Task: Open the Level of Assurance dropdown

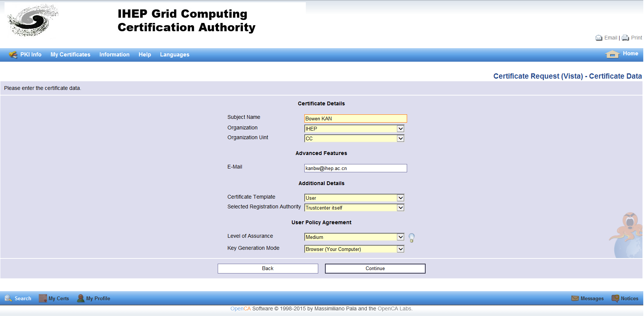Action: 354,237
